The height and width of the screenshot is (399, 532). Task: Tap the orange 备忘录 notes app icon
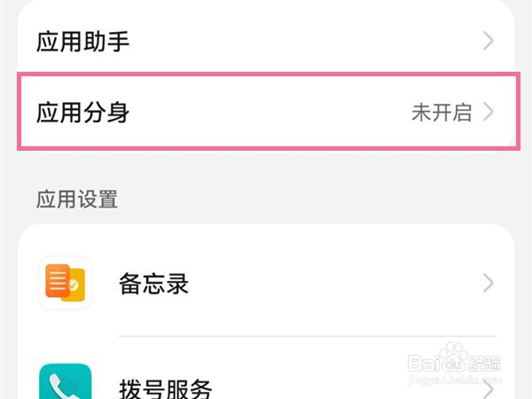click(65, 283)
